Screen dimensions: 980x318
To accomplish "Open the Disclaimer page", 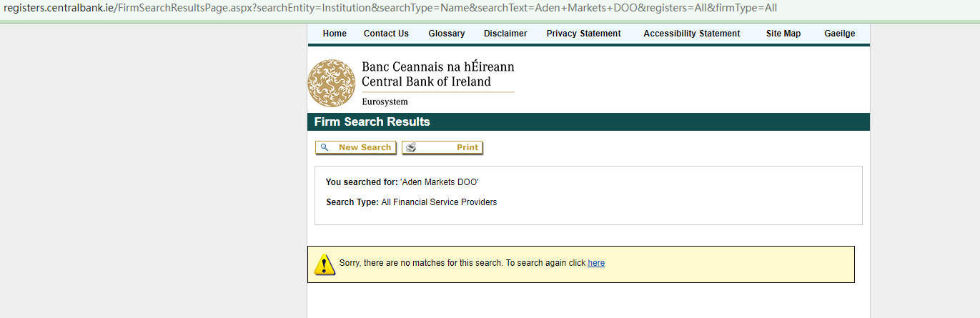I will 505,34.
